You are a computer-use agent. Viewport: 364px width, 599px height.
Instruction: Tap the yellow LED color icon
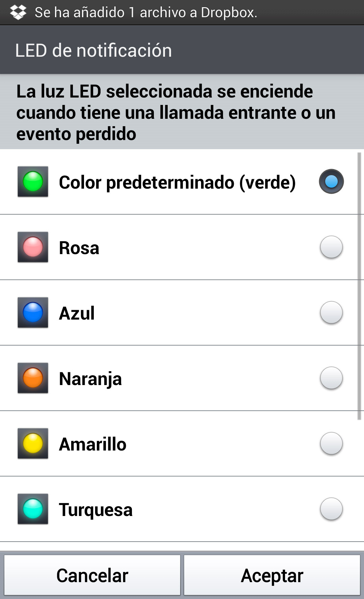point(33,443)
